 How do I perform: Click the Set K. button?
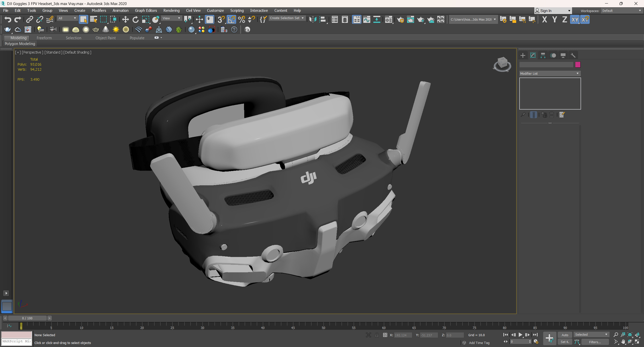tap(565, 342)
